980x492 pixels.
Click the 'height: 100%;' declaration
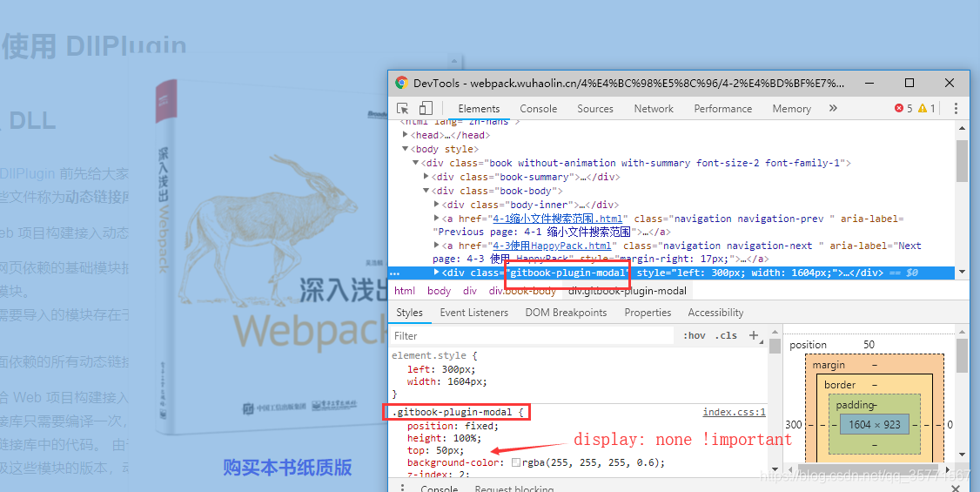click(x=444, y=438)
